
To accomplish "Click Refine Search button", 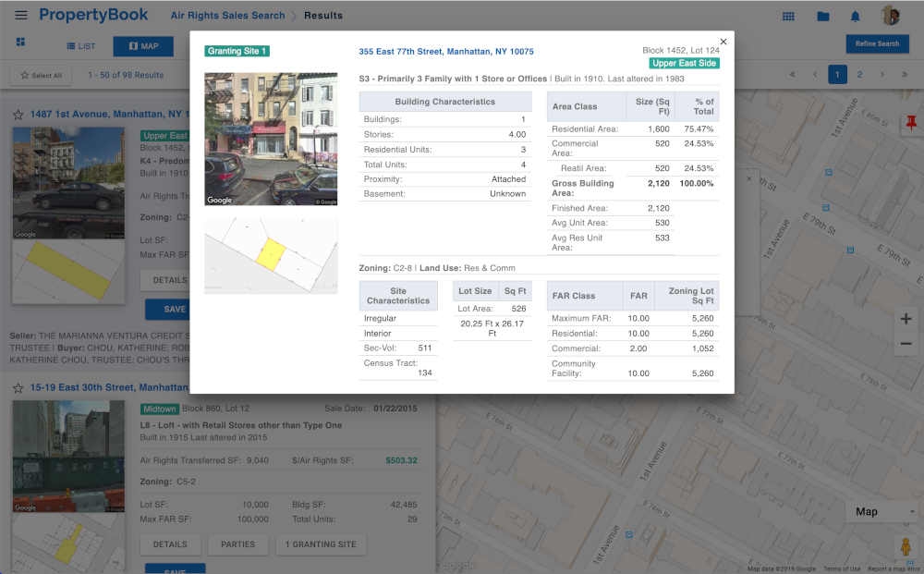I will coord(877,43).
